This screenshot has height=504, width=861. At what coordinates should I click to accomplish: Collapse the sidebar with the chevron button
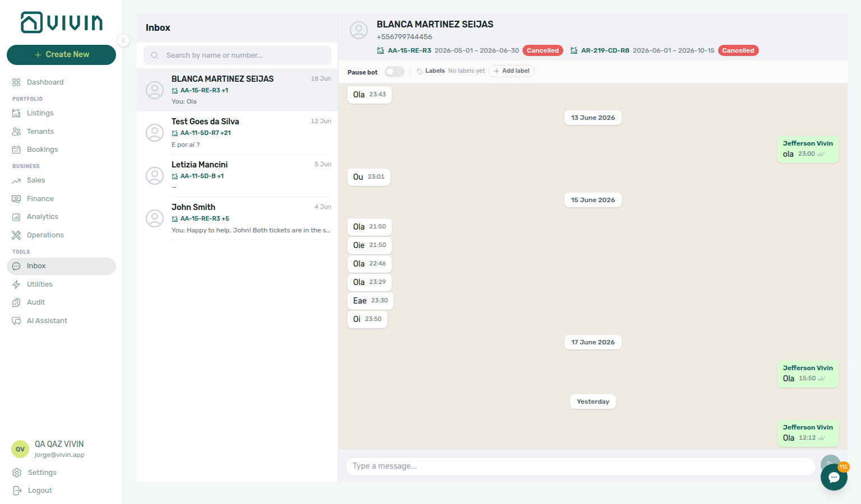(123, 40)
